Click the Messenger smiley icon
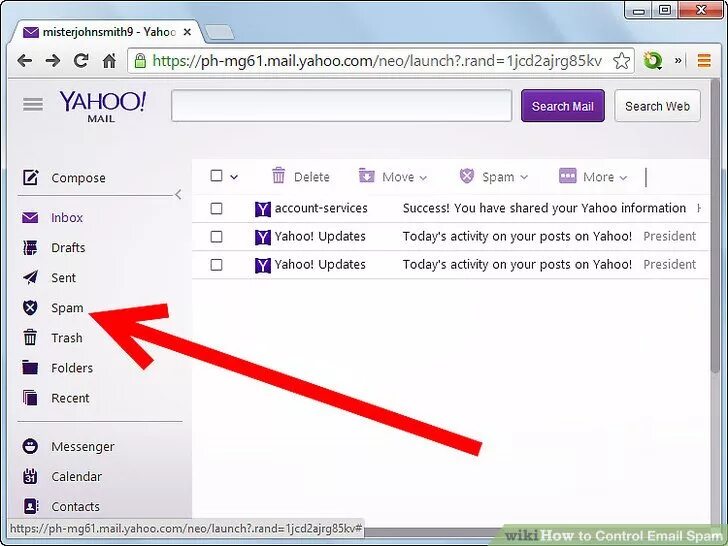Image resolution: width=728 pixels, height=546 pixels. (x=30, y=446)
